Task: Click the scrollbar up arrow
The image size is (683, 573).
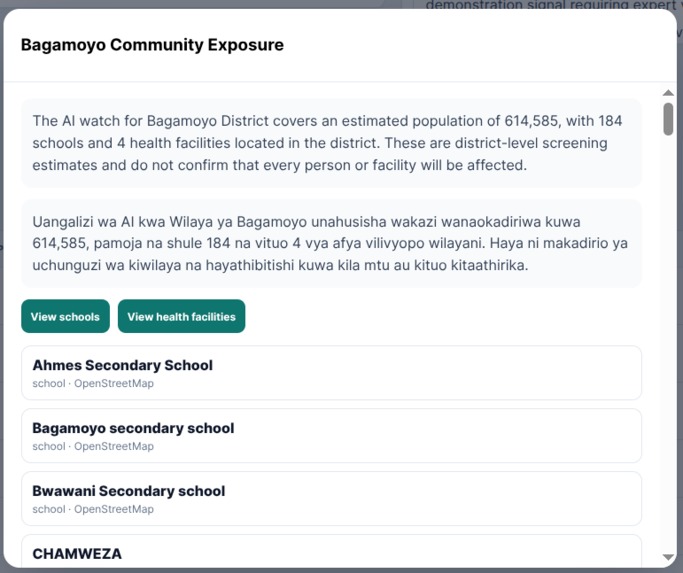Action: (668, 92)
